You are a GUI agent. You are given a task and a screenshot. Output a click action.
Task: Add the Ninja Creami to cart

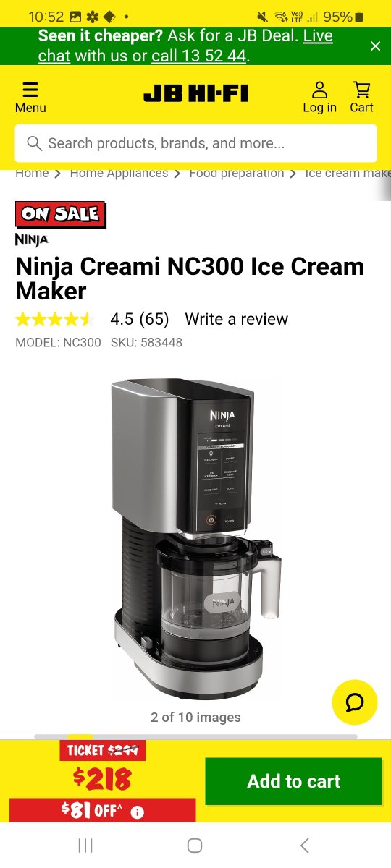coord(293,781)
